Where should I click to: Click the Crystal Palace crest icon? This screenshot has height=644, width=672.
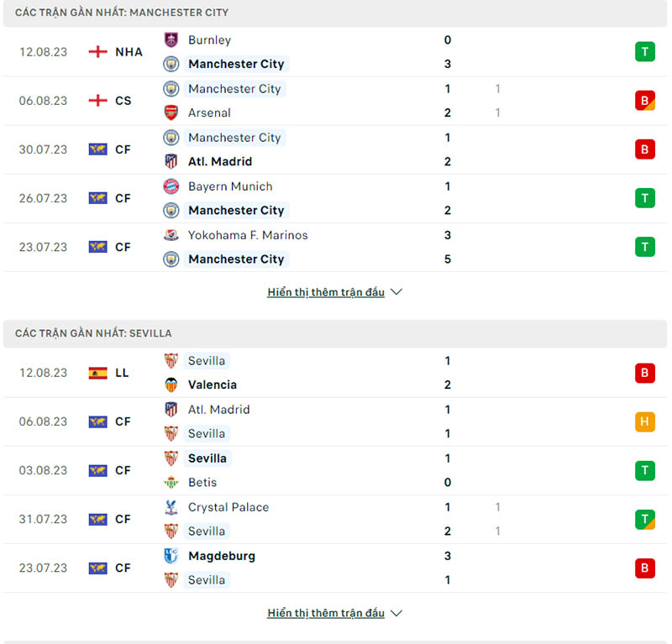(x=171, y=507)
